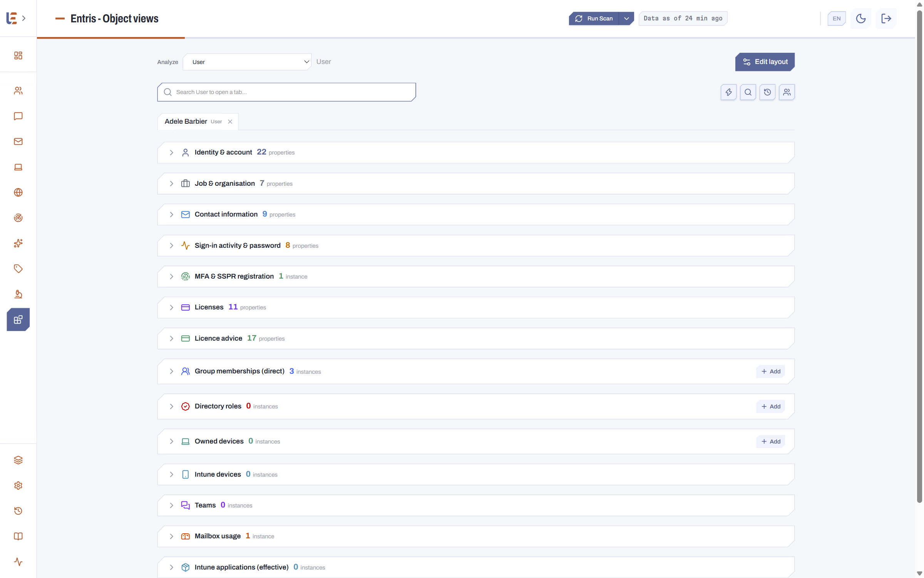This screenshot has width=924, height=578.
Task: Close the Adele Barbier tab
Action: (230, 122)
